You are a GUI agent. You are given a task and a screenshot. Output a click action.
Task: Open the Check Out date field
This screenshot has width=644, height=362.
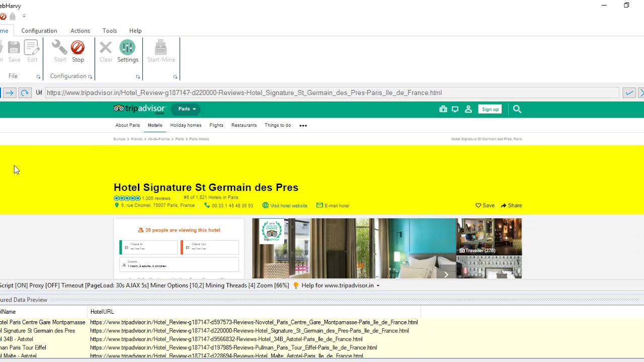pos(210,247)
